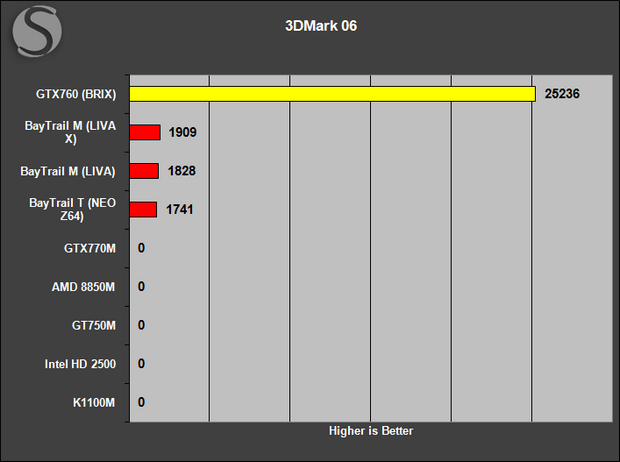The image size is (620, 462).
Task: Select the BayTrail M (LIVA X) label
Action: [70, 133]
